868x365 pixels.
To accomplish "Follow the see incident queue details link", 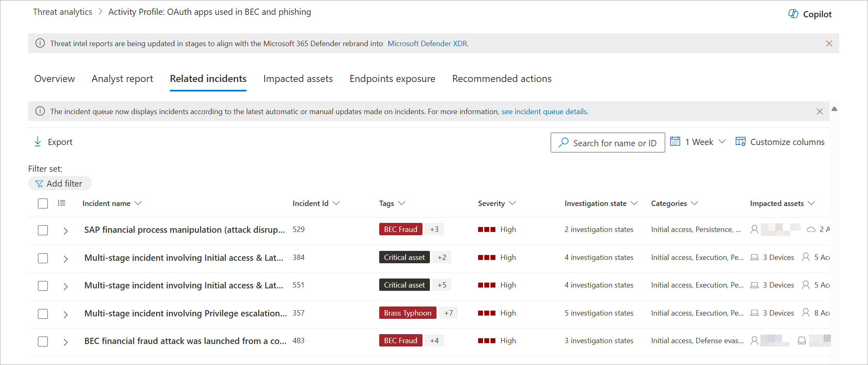I will click(544, 112).
